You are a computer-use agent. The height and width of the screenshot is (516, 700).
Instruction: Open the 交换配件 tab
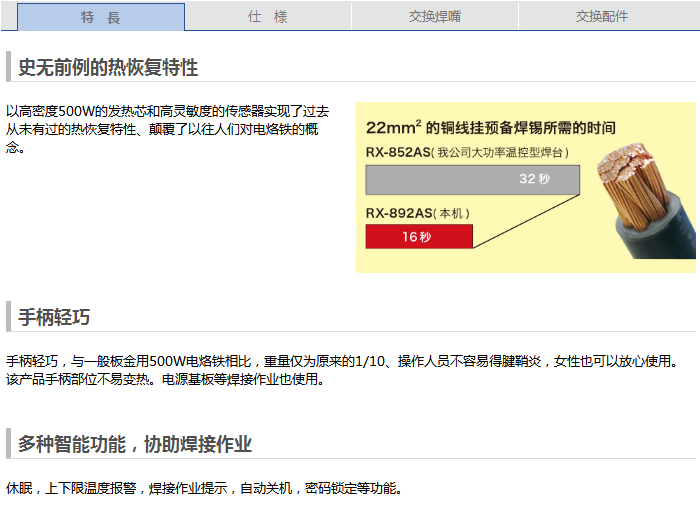tap(602, 17)
